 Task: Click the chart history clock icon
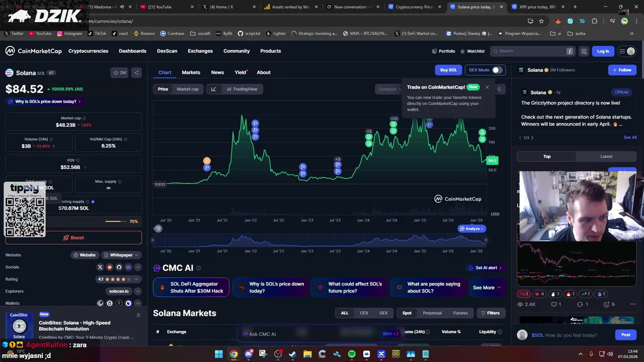(158, 228)
